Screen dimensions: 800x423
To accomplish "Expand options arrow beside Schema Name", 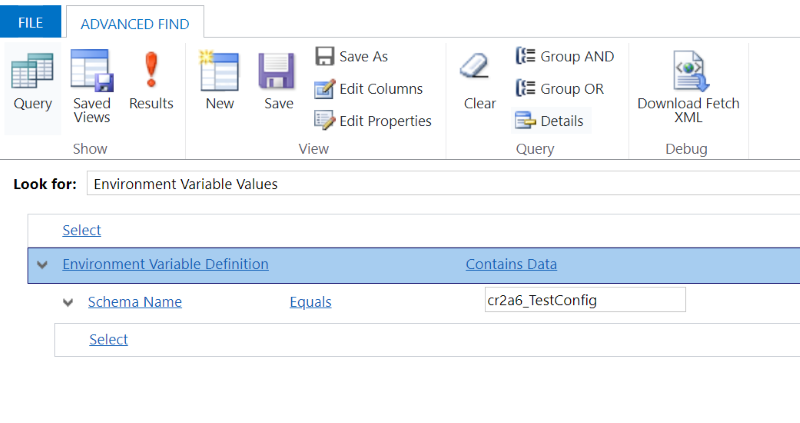I will (x=68, y=303).
